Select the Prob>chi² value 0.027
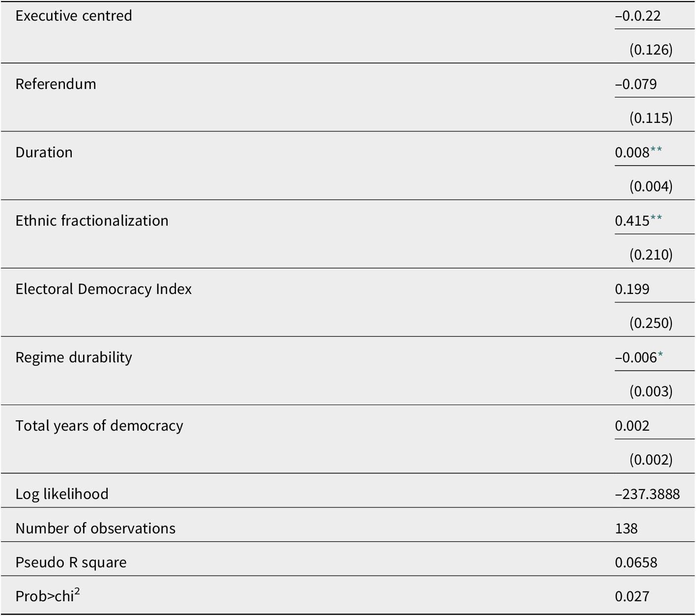This screenshot has height=616, width=696. pyautogui.click(x=632, y=596)
